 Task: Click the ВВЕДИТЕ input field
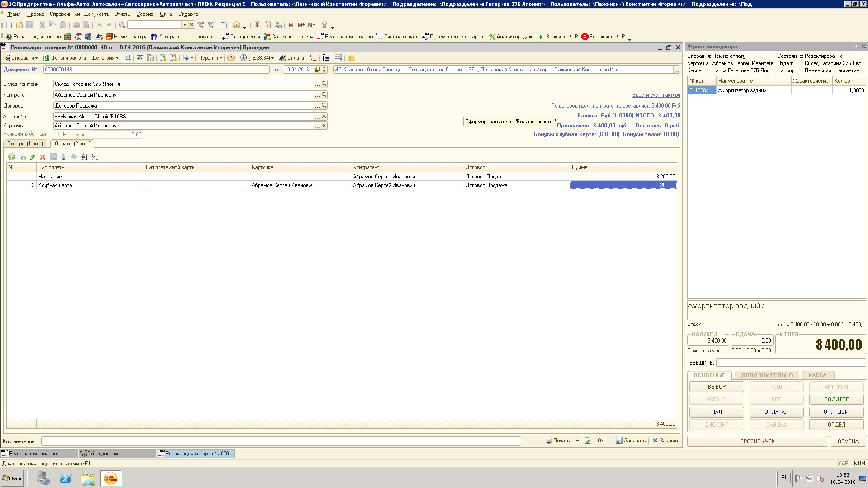(x=791, y=363)
